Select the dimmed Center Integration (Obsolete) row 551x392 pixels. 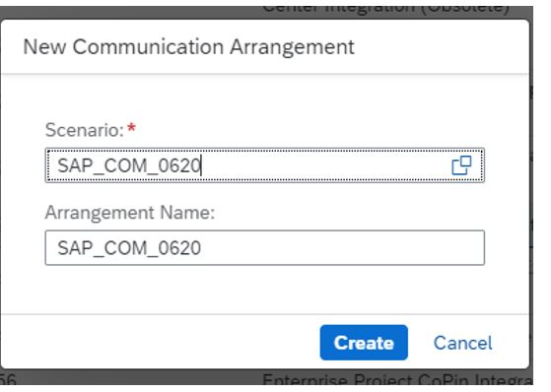coord(385,9)
